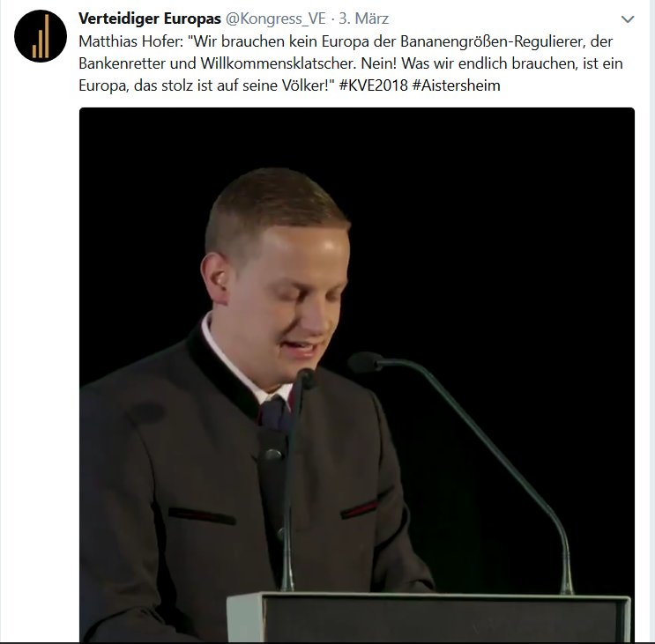Screen dimensions: 655x644
Task: Click the phrase Völker! ending the quote
Action: [309, 85]
